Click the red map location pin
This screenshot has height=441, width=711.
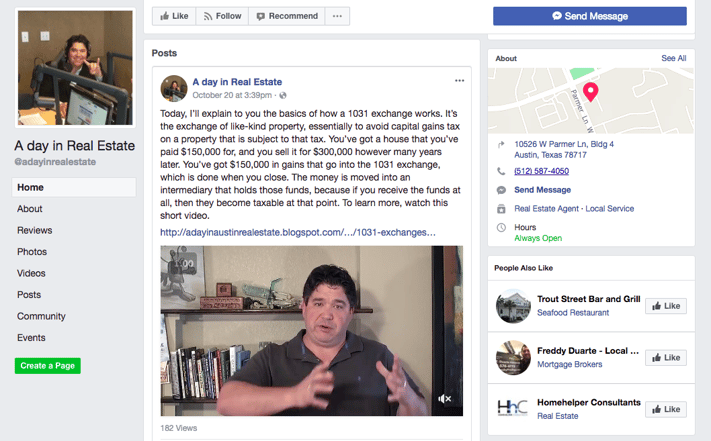point(590,92)
